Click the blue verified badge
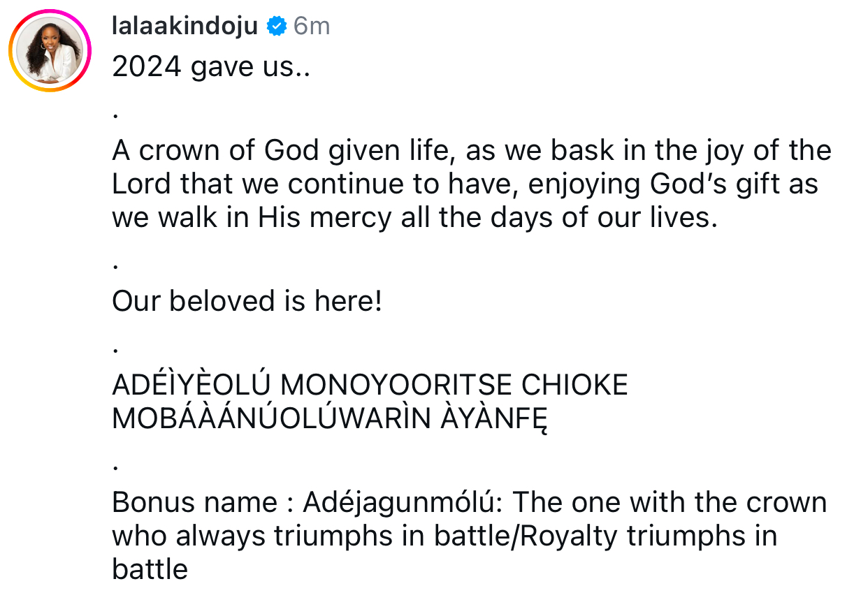Screen dimensions: 868x593 [x=277, y=27]
